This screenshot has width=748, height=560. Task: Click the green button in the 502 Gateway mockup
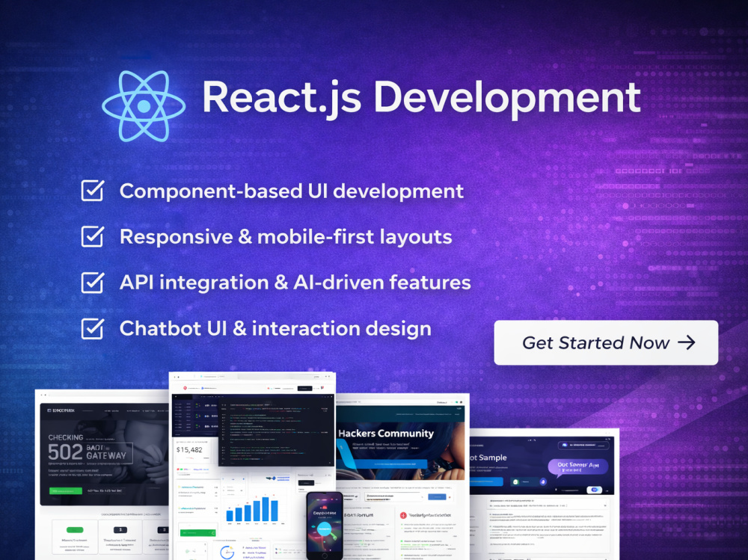point(66,490)
